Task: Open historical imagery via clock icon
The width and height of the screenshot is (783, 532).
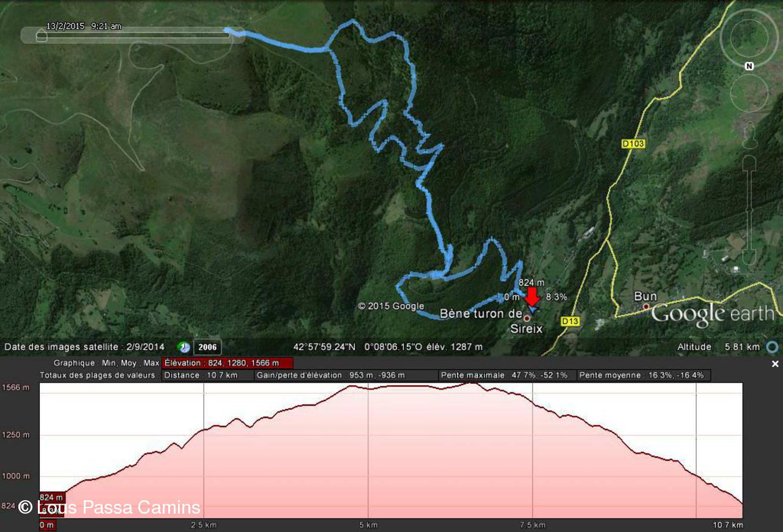Action: pyautogui.click(x=184, y=347)
